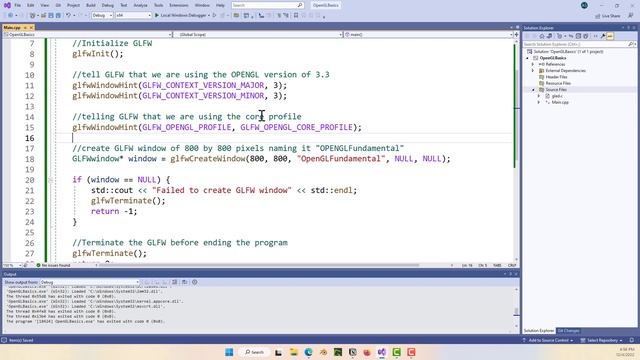
Task: Click the Undo toolbar icon
Action: 68,16
